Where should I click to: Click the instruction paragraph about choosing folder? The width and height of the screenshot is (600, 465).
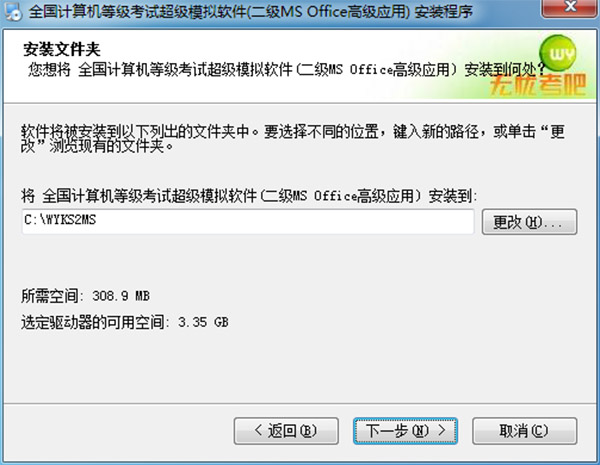(x=293, y=139)
